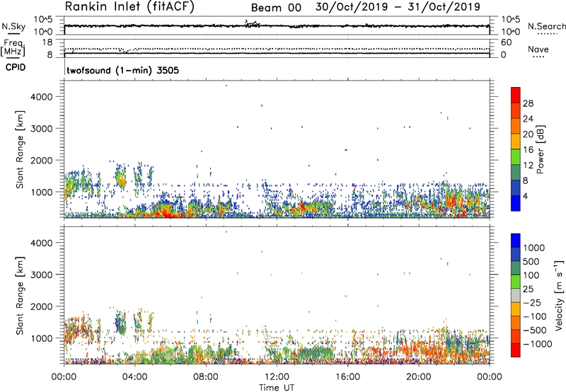Click the 12:00 time tick label
Image resolution: width=566 pixels, height=392 pixels.
277,377
